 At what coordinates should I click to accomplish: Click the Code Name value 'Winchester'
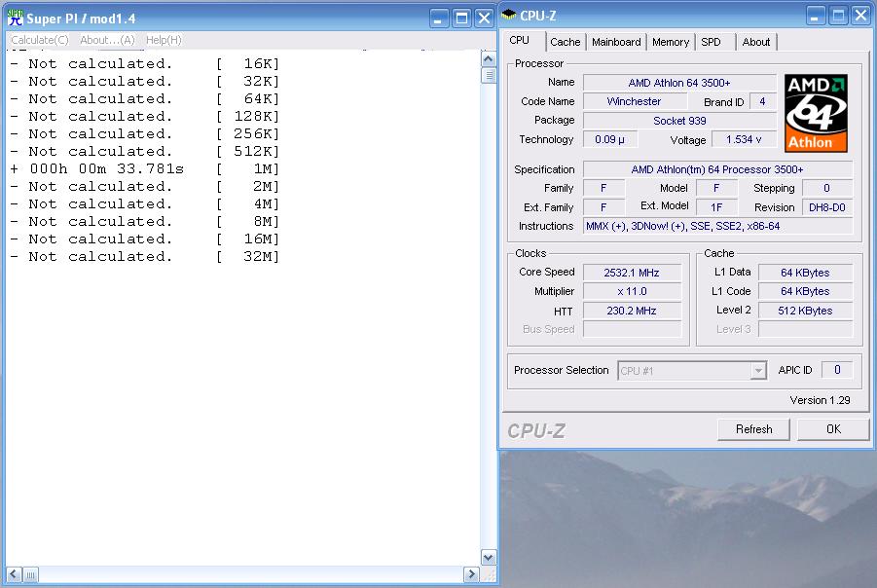[635, 101]
